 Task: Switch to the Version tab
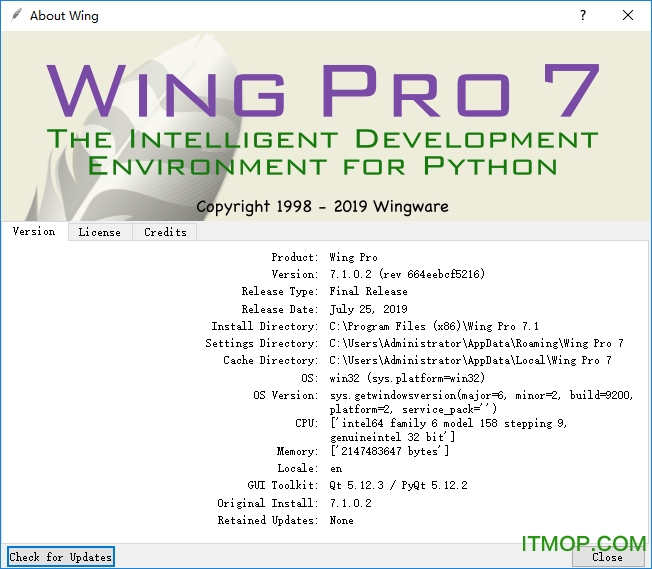pos(34,231)
